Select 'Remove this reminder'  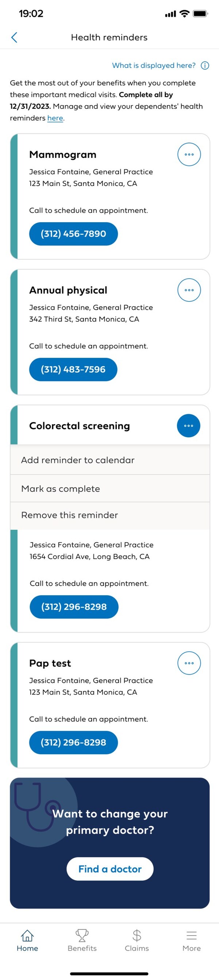(x=70, y=515)
